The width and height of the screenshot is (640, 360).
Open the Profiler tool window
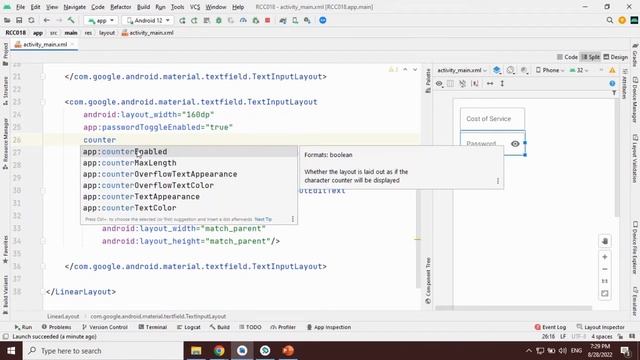(283, 327)
